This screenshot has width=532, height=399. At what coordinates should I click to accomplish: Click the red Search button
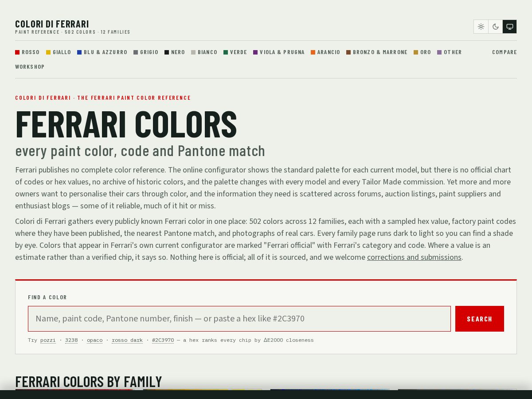[480, 319]
